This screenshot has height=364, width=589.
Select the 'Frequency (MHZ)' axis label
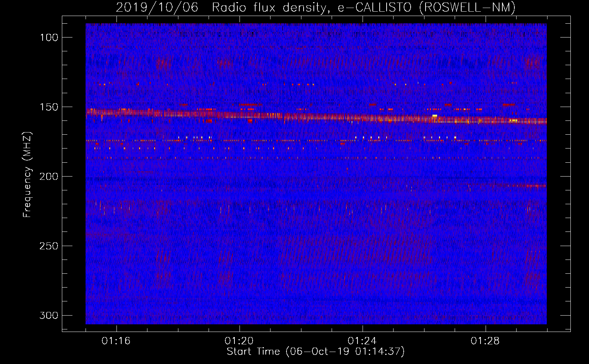point(27,175)
